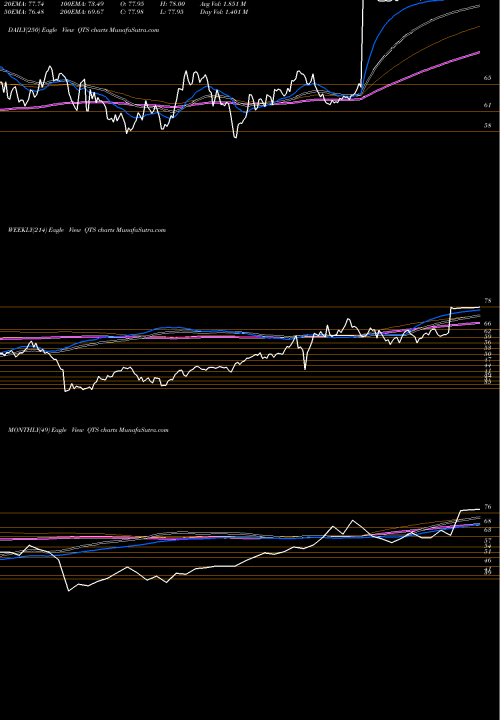Click the High price value H: 78.09
Image resolution: width=500 pixels, height=720 pixels.
174,4
